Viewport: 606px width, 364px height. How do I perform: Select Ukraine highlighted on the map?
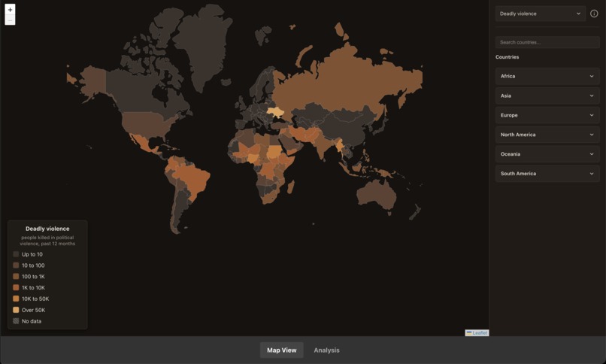click(x=276, y=113)
